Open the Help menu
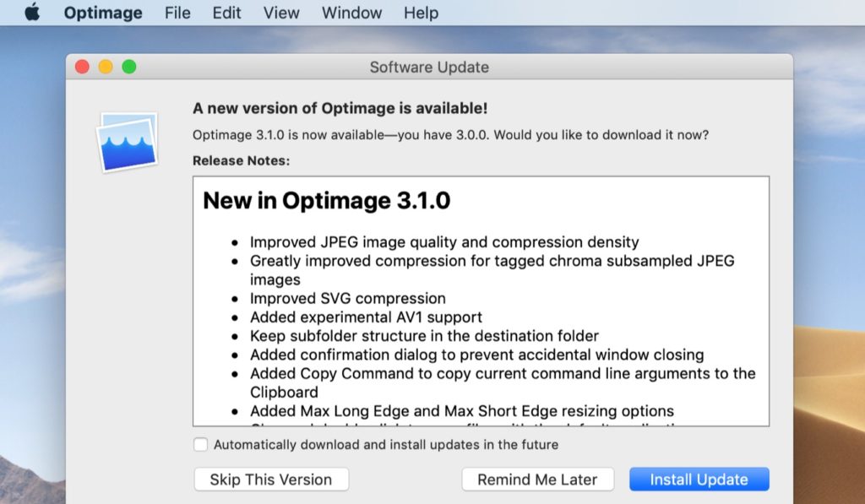 (x=420, y=13)
